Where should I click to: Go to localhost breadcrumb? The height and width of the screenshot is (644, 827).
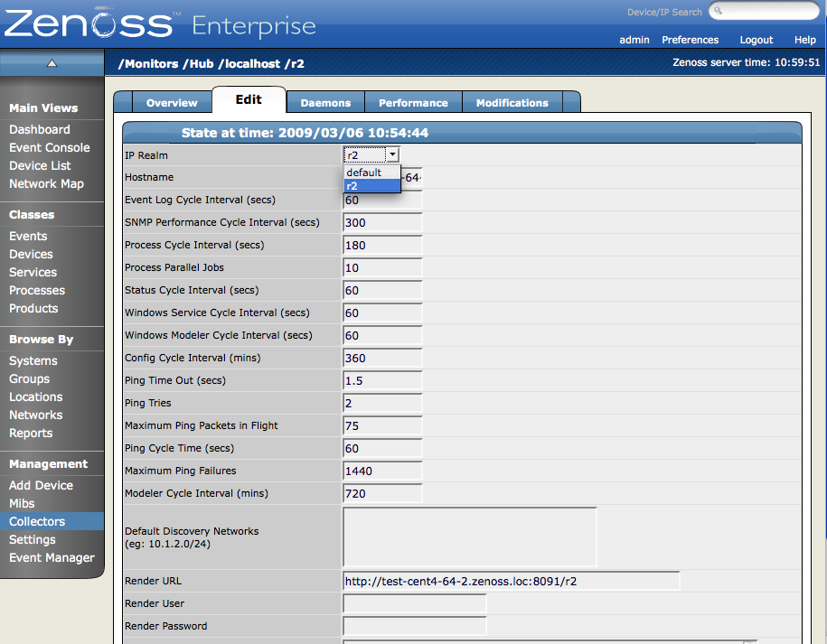click(249, 64)
